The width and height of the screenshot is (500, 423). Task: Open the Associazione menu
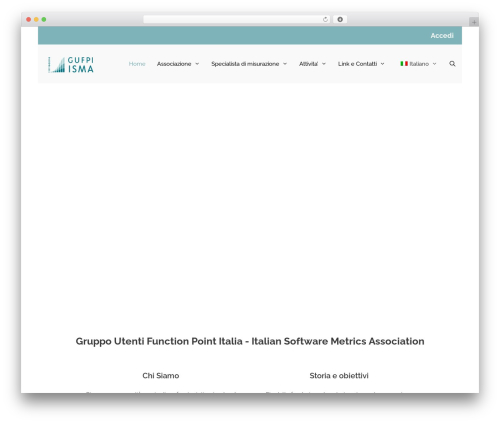point(174,64)
